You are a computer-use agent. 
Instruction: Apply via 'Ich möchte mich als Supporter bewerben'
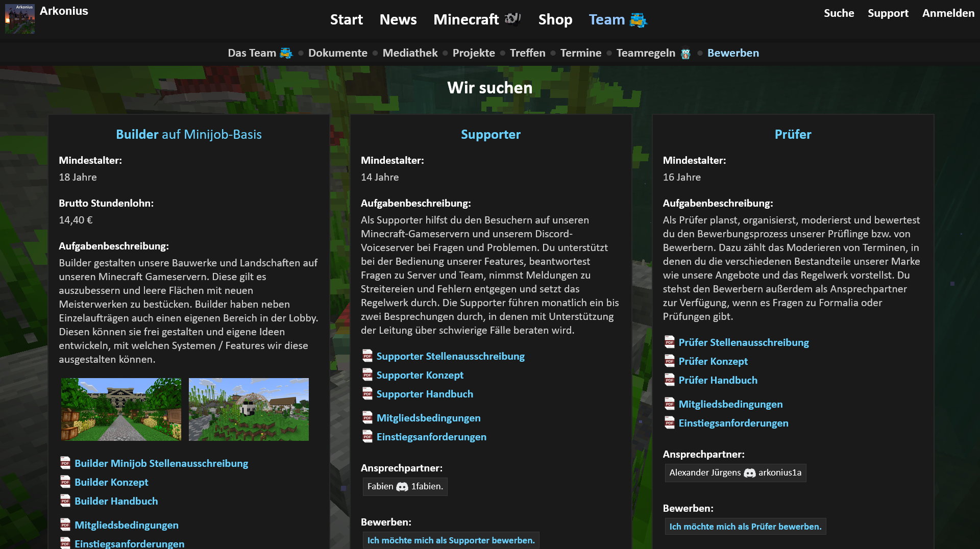451,540
